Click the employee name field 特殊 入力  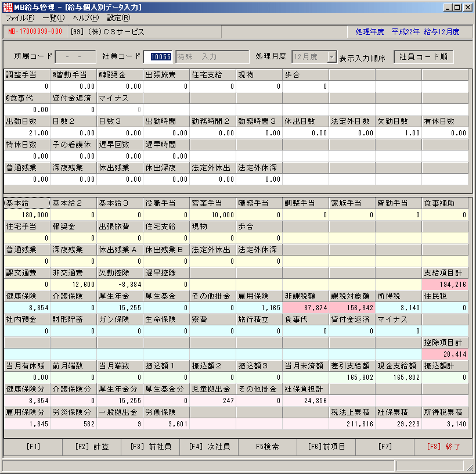[x=212, y=57]
